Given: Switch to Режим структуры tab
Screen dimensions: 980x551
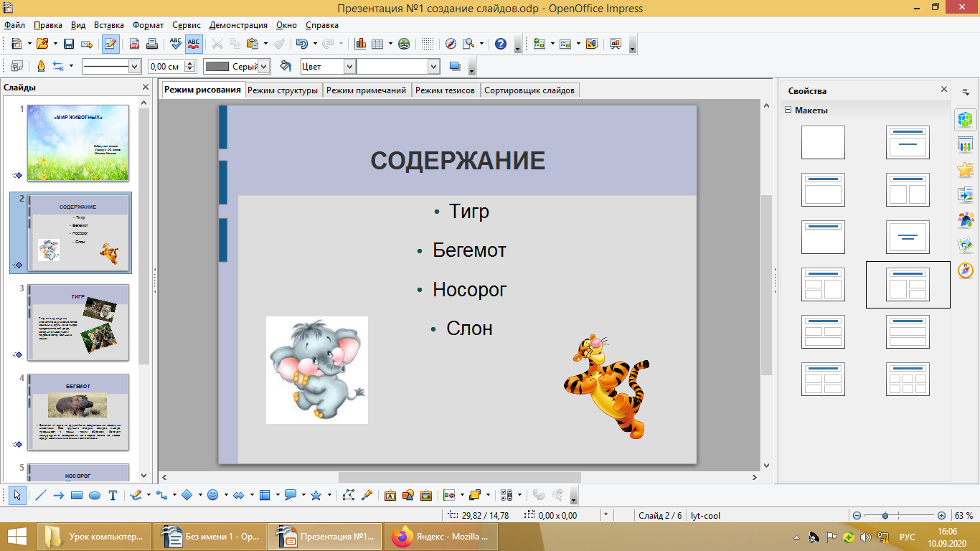Looking at the screenshot, I should [283, 90].
